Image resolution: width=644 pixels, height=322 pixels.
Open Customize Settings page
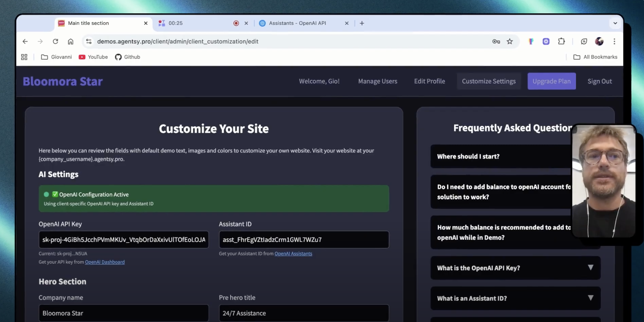(x=489, y=81)
